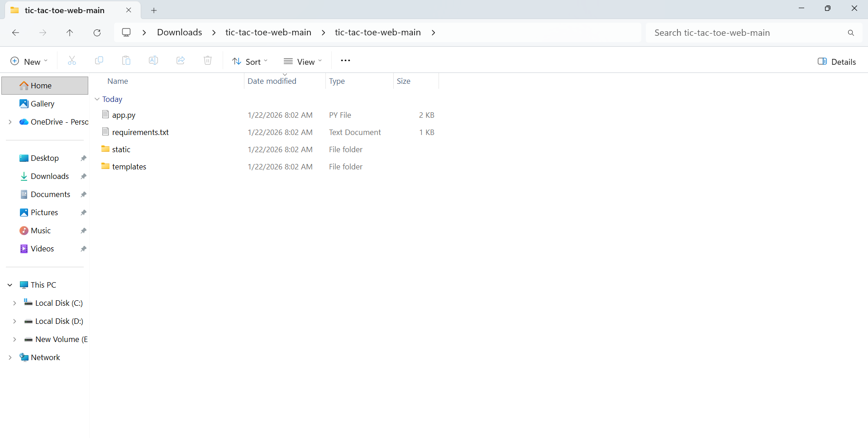The width and height of the screenshot is (868, 438).
Task: Click the New button
Action: point(29,62)
